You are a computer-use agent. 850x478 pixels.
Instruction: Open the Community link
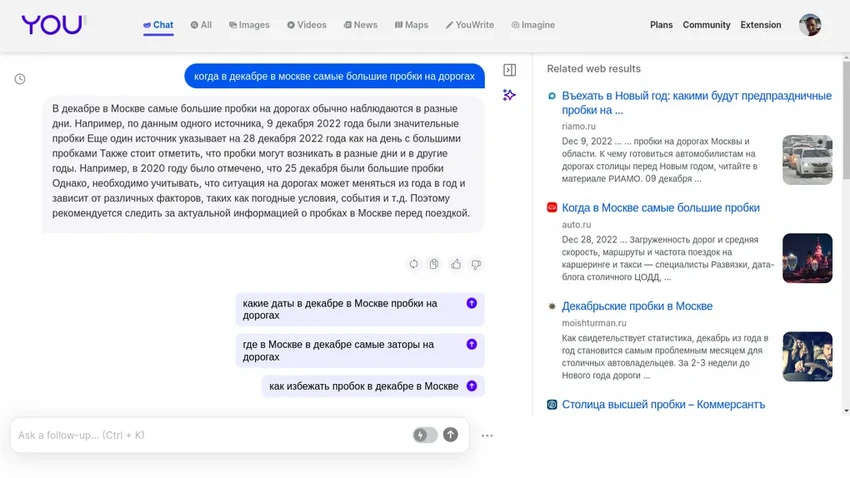[706, 25]
